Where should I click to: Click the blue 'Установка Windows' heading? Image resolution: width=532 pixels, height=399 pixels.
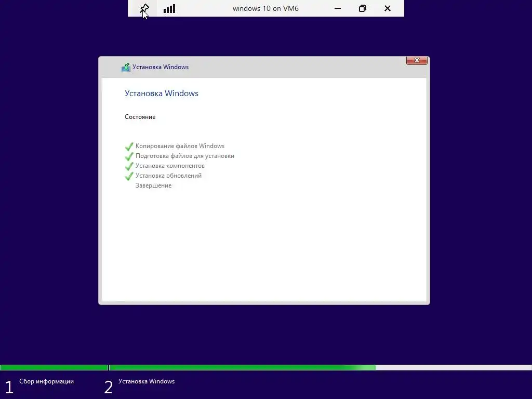(162, 94)
